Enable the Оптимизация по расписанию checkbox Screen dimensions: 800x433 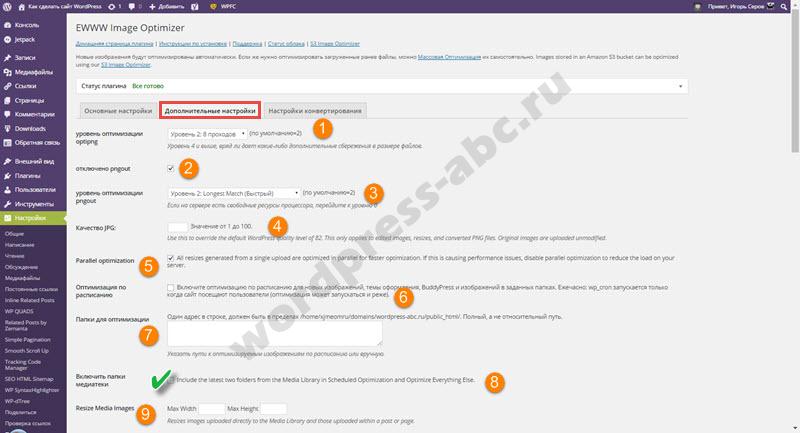tap(170, 288)
